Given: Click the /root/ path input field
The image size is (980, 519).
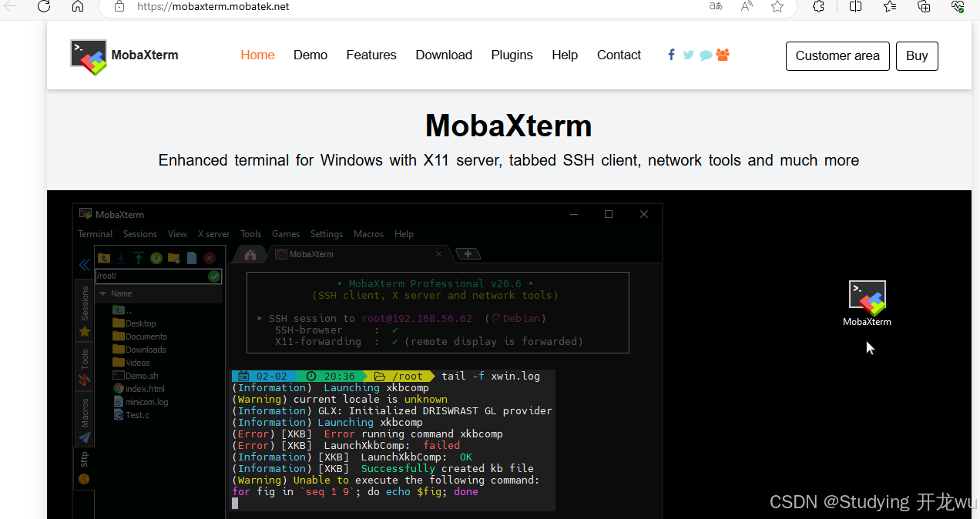Looking at the screenshot, I should coord(151,276).
